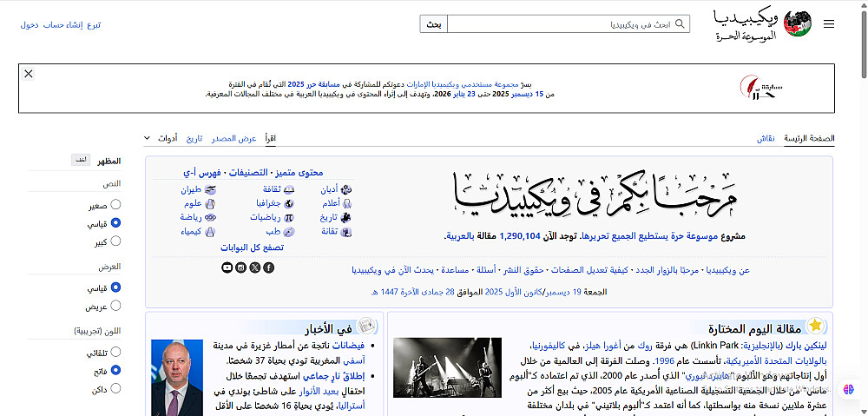Select عريض width option
The height and width of the screenshot is (416, 868).
click(115, 305)
